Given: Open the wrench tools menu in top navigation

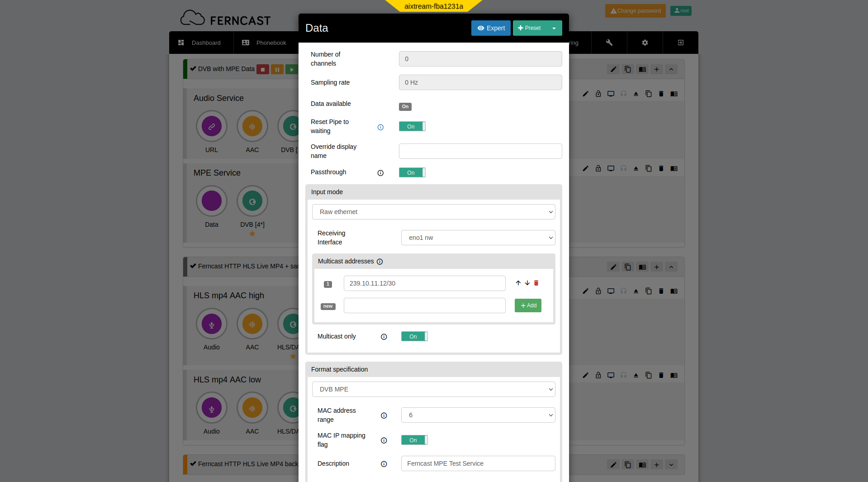Looking at the screenshot, I should point(609,42).
